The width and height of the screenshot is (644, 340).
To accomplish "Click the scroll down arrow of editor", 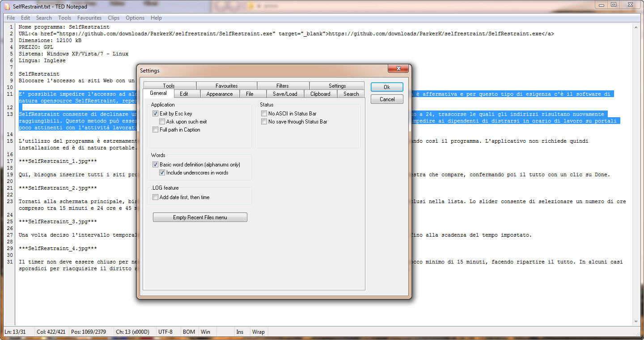I will click(x=636, y=322).
